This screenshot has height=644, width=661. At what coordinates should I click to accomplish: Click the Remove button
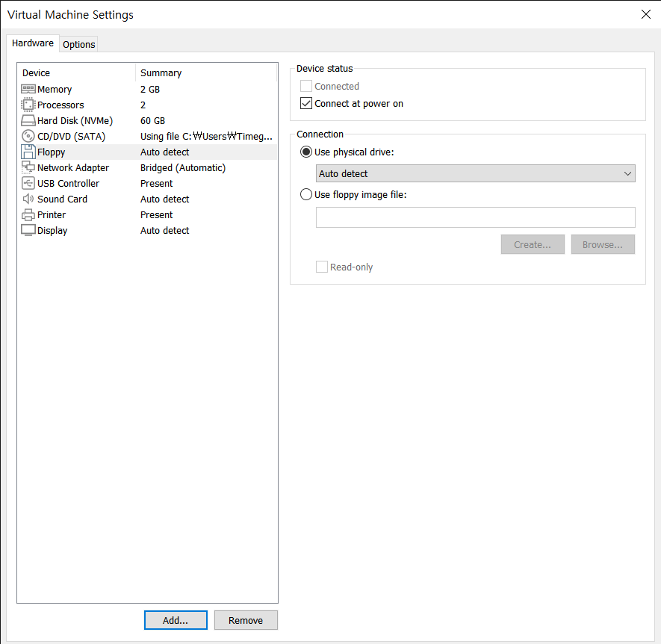click(x=246, y=620)
